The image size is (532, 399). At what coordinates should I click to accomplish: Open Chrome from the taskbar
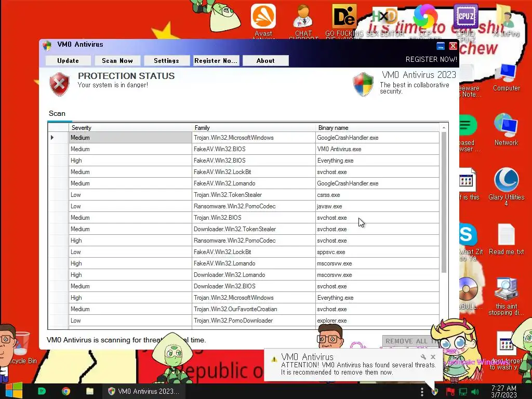pos(66,391)
